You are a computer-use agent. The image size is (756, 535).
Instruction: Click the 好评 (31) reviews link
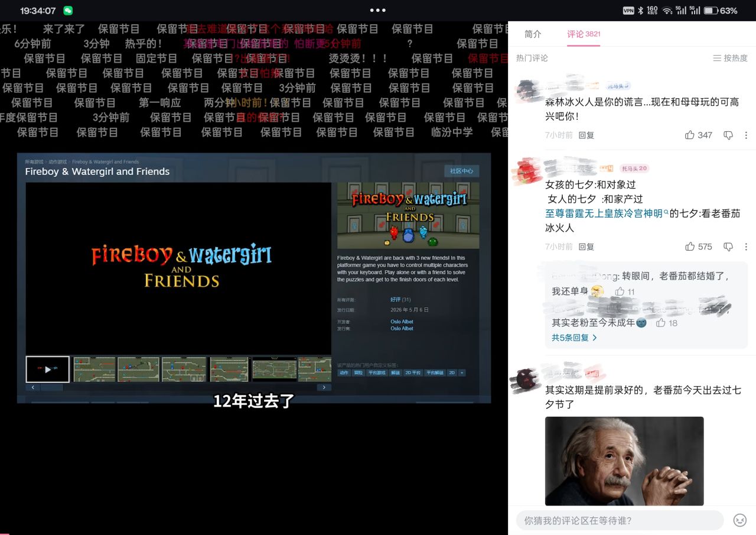point(400,300)
